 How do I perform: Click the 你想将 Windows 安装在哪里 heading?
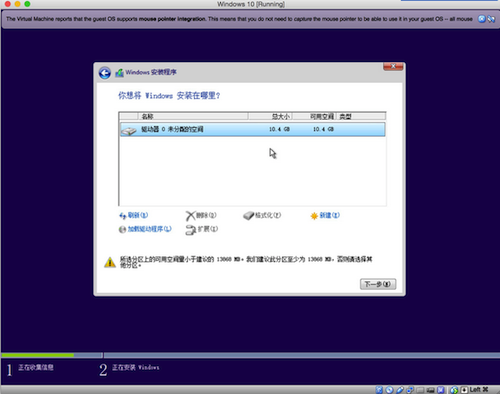point(169,96)
